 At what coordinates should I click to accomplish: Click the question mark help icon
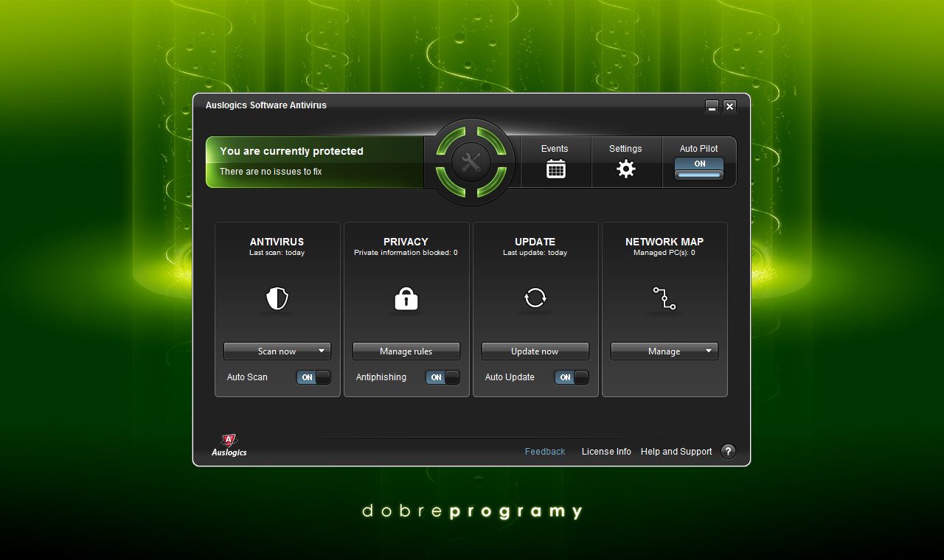pyautogui.click(x=728, y=452)
